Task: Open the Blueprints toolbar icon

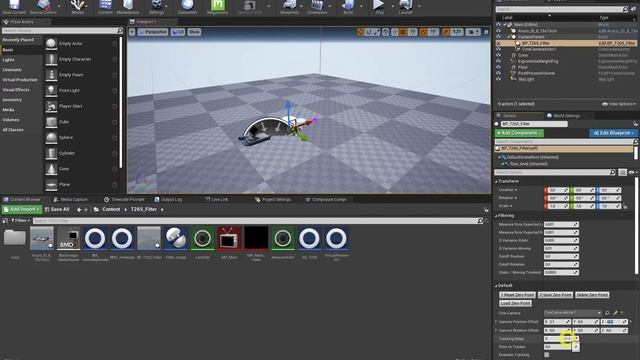Action: click(289, 5)
